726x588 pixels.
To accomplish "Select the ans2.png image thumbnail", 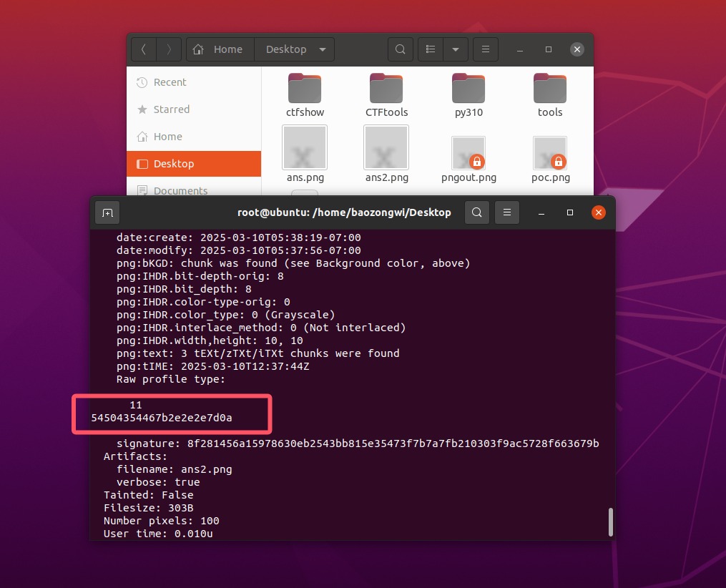I will click(386, 147).
